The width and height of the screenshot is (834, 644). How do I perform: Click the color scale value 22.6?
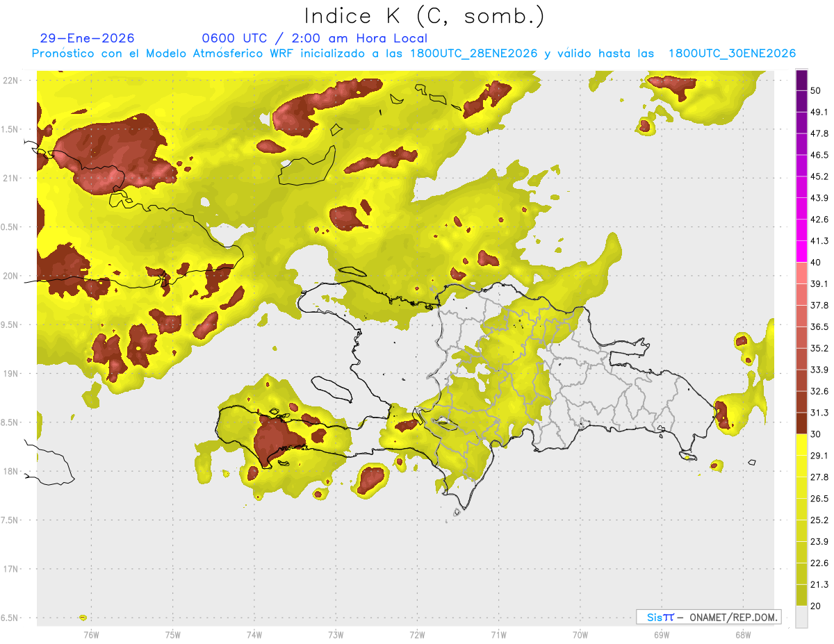(x=819, y=563)
